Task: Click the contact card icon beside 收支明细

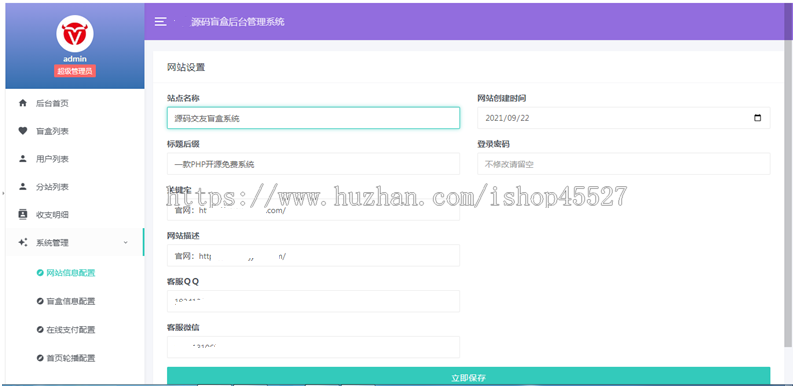Action: tap(22, 215)
